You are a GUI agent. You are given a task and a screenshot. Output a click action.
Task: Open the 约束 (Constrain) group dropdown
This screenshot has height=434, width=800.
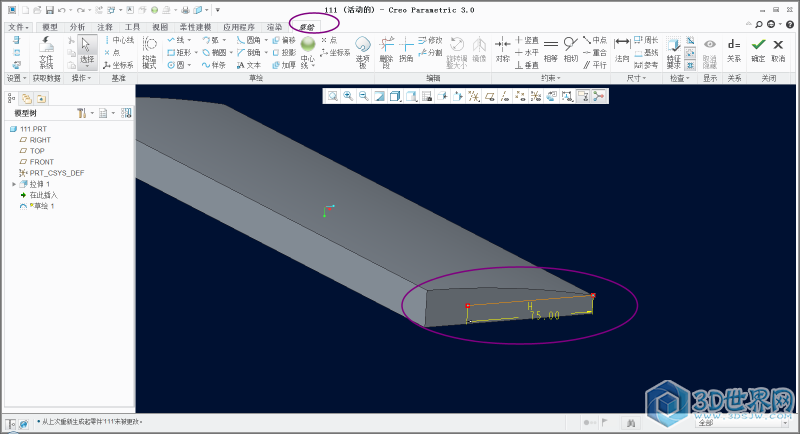551,78
